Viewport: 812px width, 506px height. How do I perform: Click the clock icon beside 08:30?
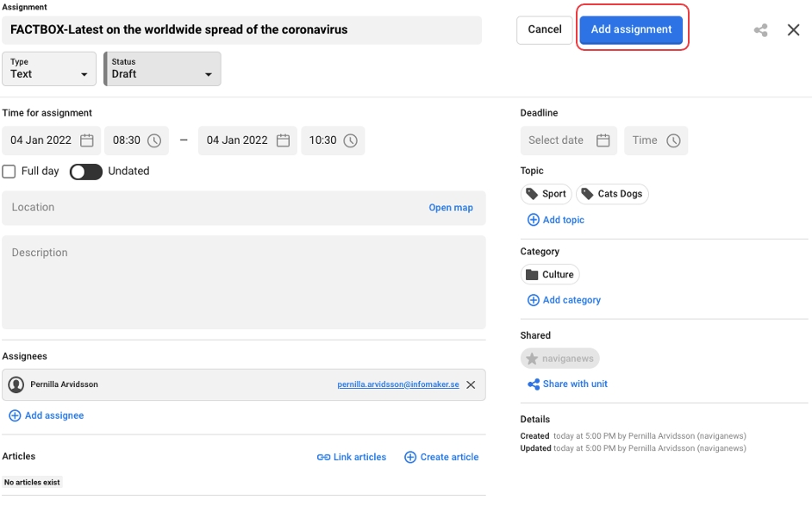click(154, 141)
